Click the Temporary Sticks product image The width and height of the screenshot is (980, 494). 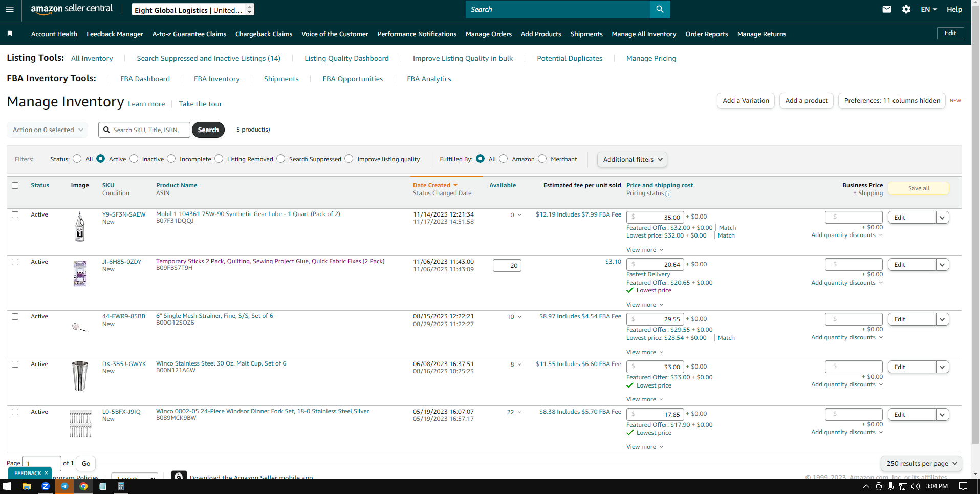(x=80, y=273)
